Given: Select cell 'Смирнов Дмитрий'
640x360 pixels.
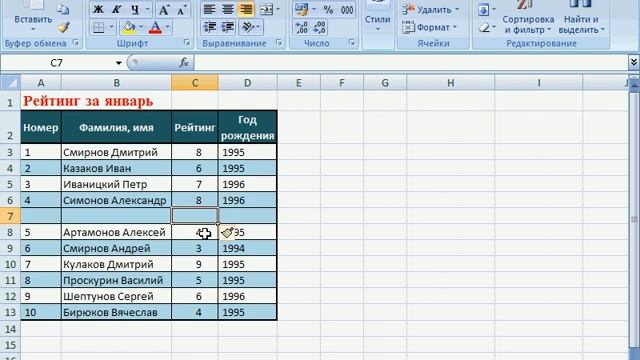Looking at the screenshot, I should coord(116,152).
